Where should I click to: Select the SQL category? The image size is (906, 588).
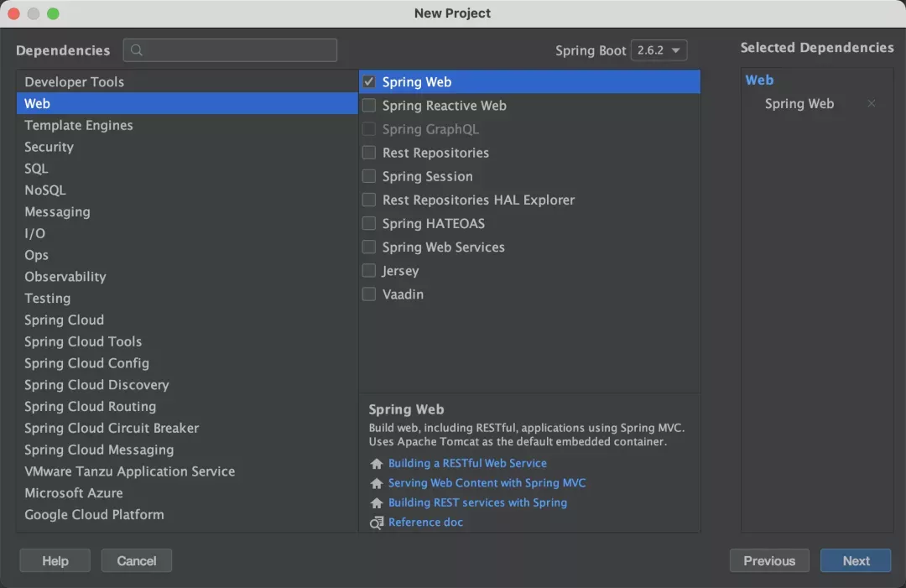[187, 168]
